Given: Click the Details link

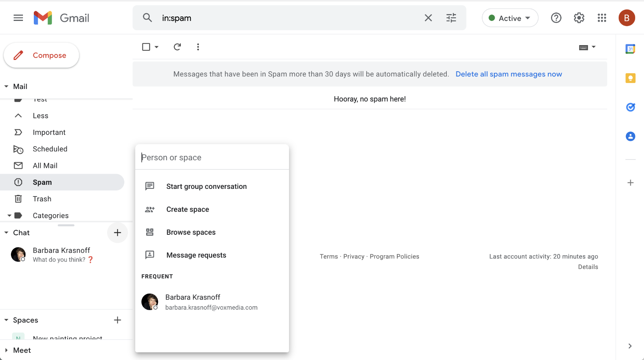Looking at the screenshot, I should tap(588, 267).
